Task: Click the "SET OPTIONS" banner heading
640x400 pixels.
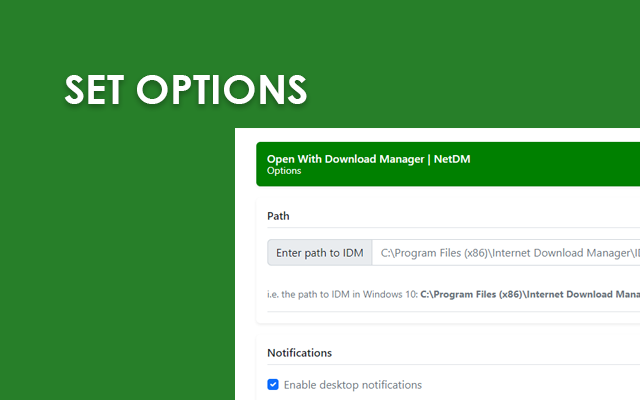Action: click(186, 89)
